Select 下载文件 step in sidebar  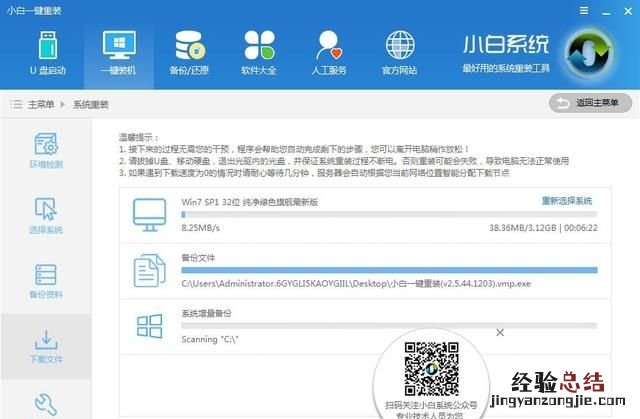46,346
